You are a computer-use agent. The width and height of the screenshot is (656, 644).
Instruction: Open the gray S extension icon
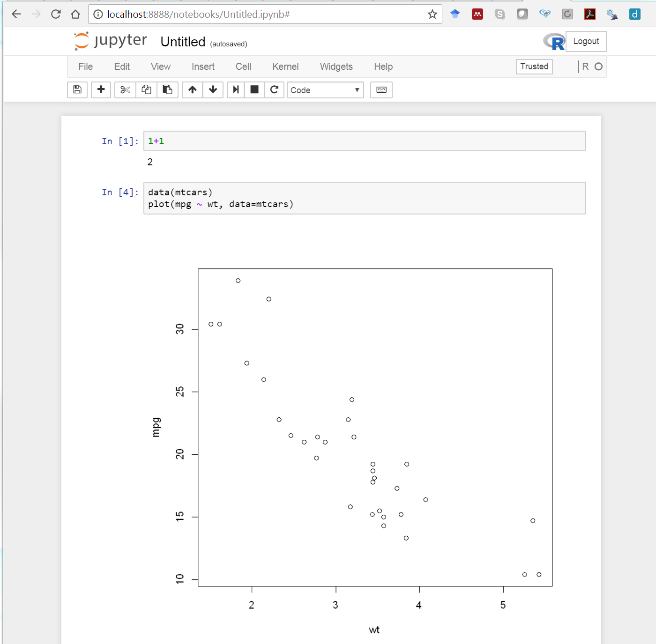(500, 14)
